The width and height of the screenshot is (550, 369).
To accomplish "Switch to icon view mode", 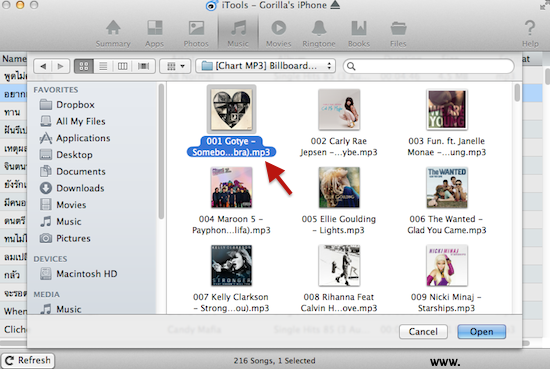I will click(84, 66).
